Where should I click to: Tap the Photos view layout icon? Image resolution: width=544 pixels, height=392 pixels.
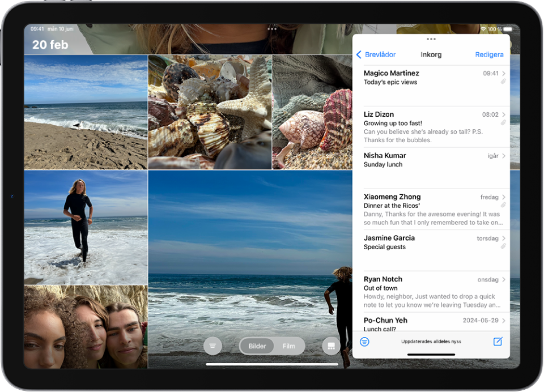coord(331,346)
